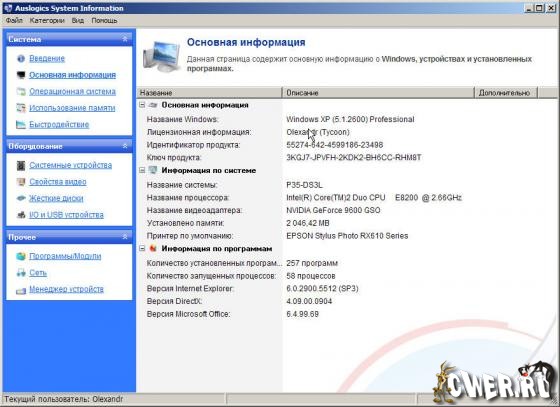Click the icon beside I/O и USB устройства

(x=21, y=215)
